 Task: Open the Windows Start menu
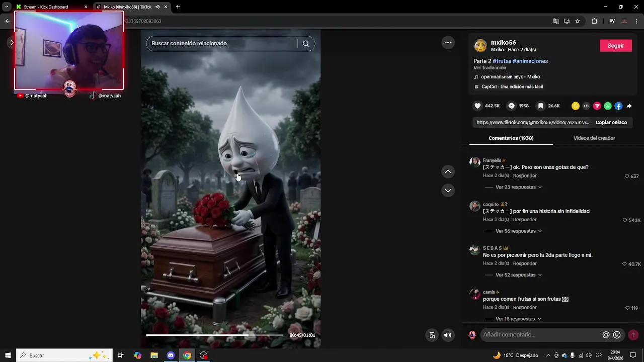(8, 355)
